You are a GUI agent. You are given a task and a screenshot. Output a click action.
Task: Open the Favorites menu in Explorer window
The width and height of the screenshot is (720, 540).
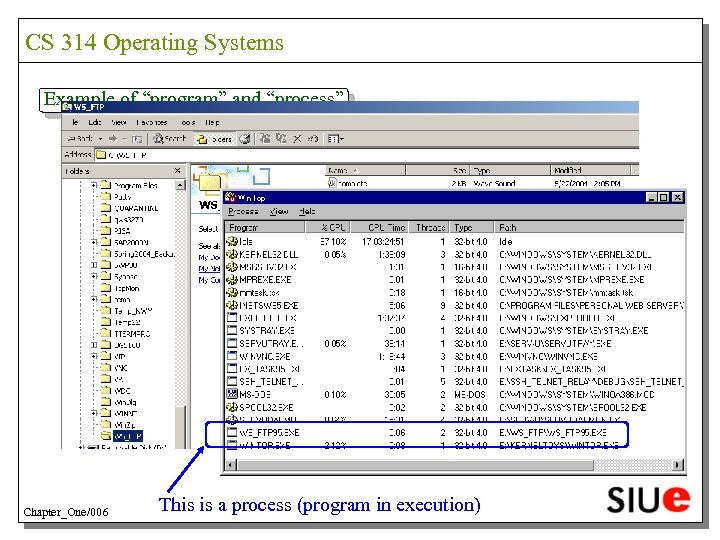coord(152,122)
